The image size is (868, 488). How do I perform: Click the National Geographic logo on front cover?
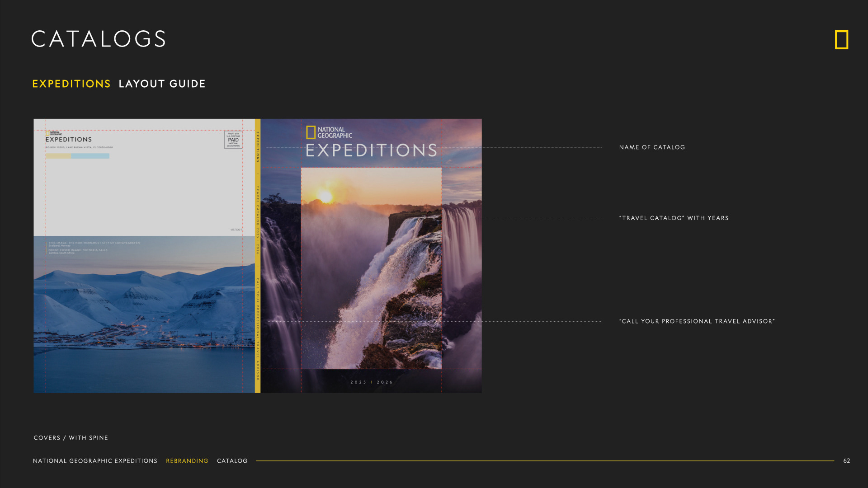click(x=329, y=132)
